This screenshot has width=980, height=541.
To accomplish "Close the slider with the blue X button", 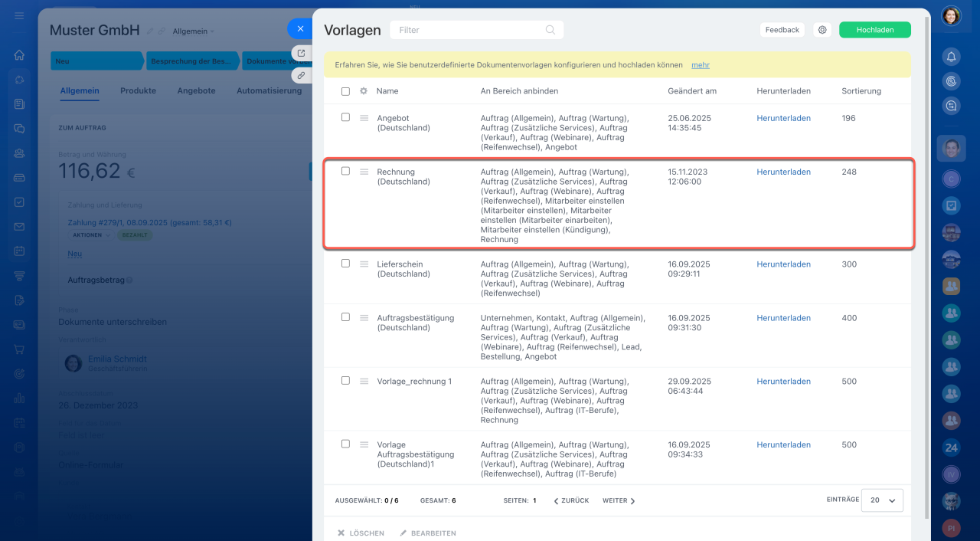I will pos(300,29).
